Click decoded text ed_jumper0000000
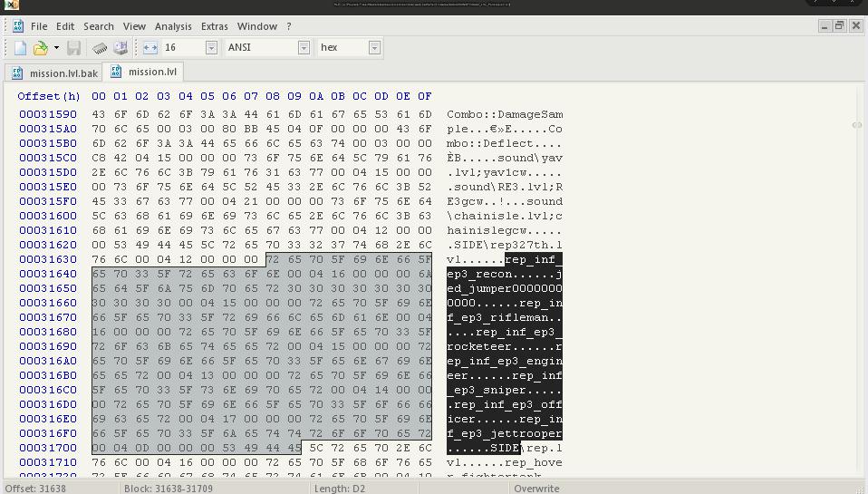 point(505,288)
